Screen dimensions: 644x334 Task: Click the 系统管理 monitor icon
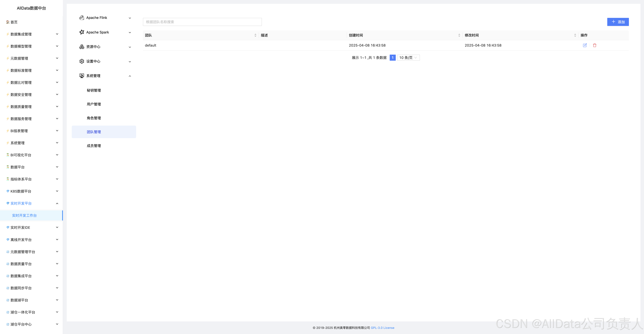82,76
